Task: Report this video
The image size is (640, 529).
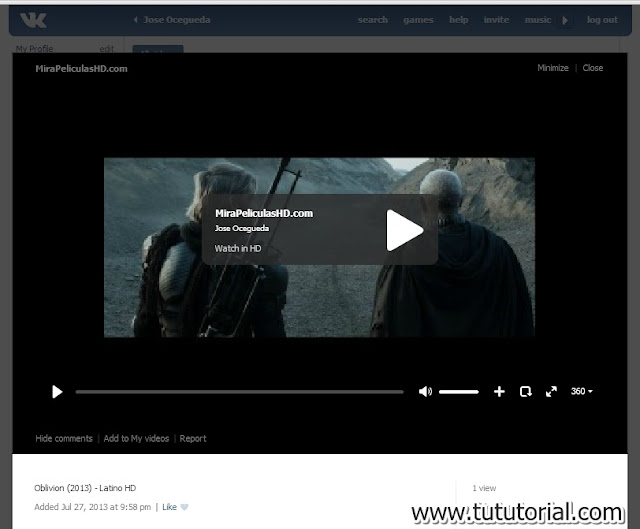Action: [193, 438]
